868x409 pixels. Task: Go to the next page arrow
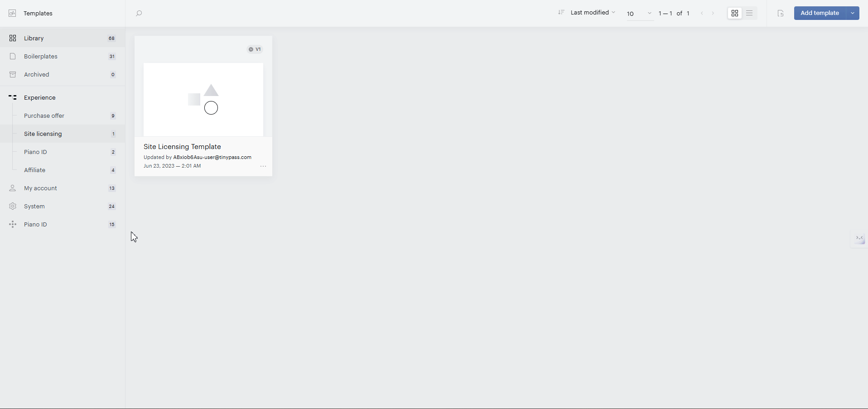pyautogui.click(x=713, y=13)
